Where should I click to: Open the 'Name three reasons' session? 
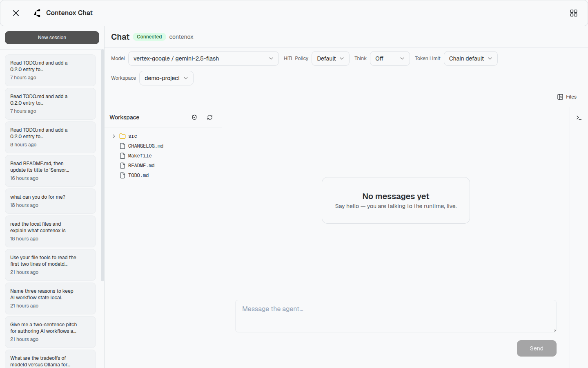(x=50, y=298)
